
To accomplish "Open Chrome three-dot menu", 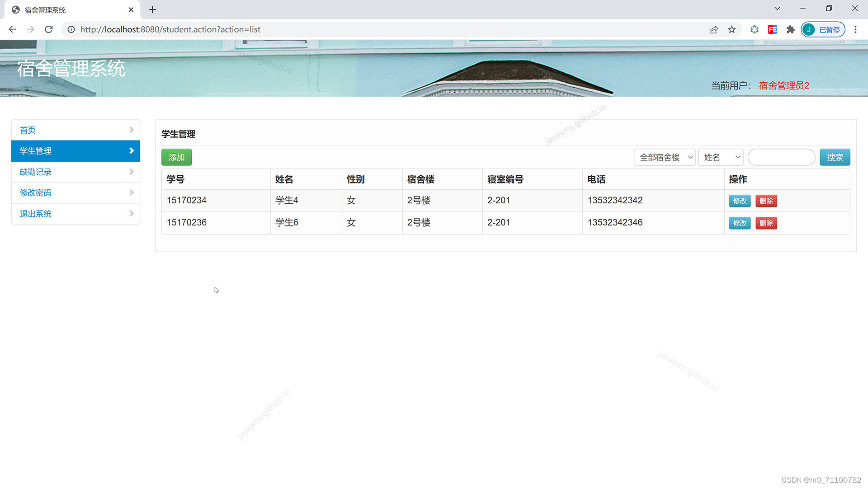I will click(x=855, y=29).
